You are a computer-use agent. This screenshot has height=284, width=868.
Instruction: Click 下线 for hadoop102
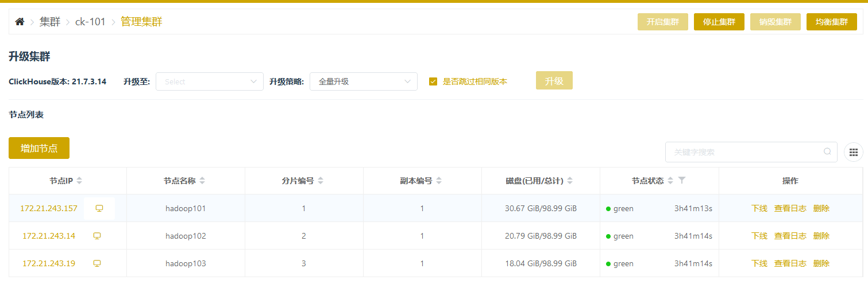759,236
